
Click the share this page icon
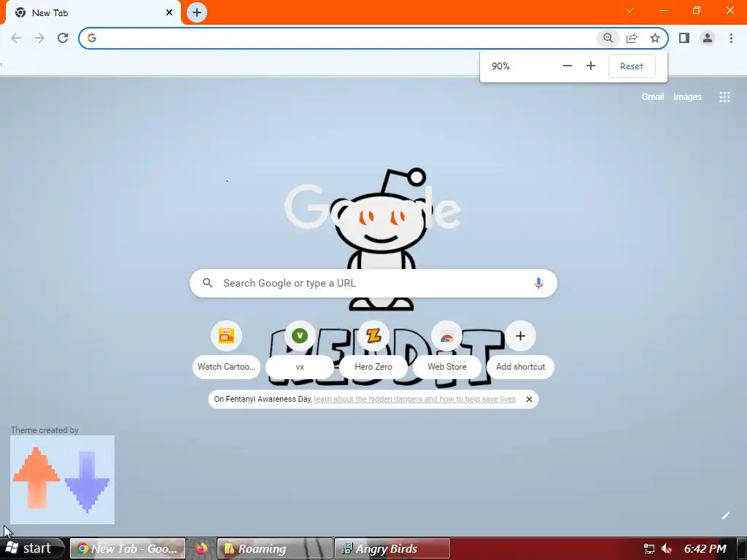(x=632, y=38)
